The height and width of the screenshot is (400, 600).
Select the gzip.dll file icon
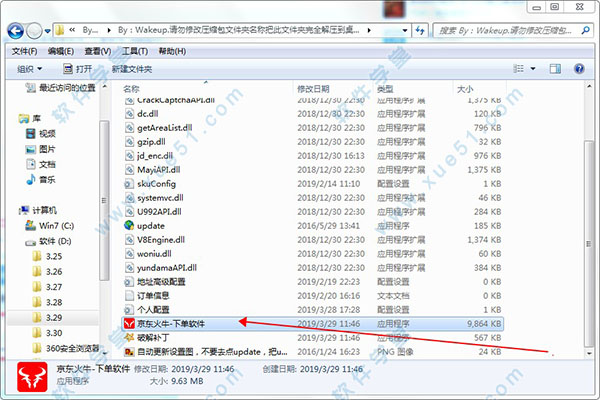coord(129,142)
